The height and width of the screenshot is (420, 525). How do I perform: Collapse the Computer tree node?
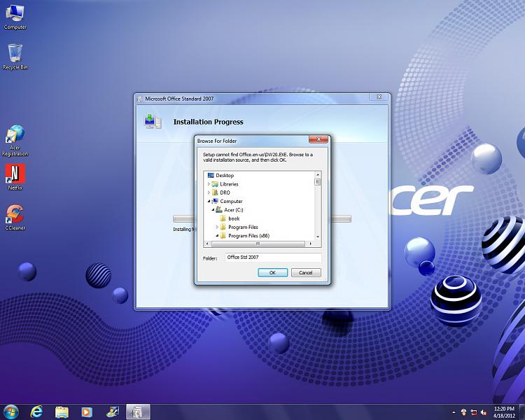pos(209,202)
